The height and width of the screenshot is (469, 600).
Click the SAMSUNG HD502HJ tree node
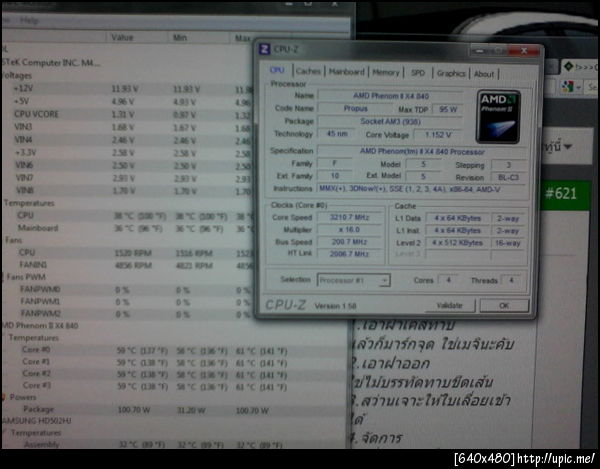[37, 421]
